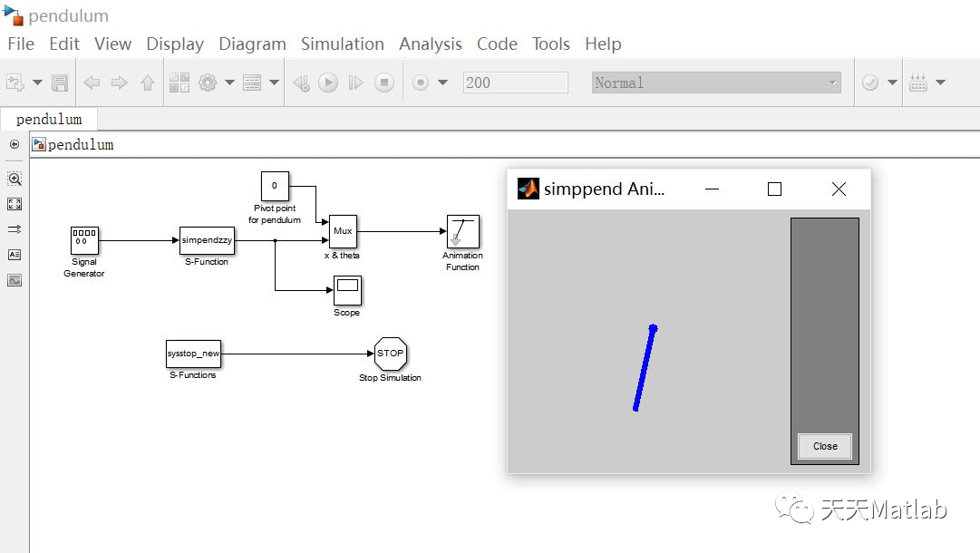Click the Up to parent arrow
Viewport: 980px width, 553px height.
click(148, 82)
